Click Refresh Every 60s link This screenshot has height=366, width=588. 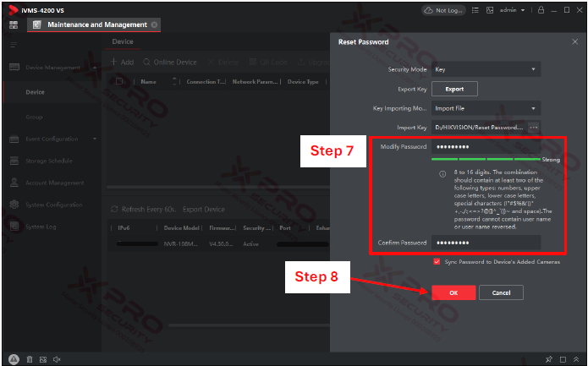pos(144,210)
